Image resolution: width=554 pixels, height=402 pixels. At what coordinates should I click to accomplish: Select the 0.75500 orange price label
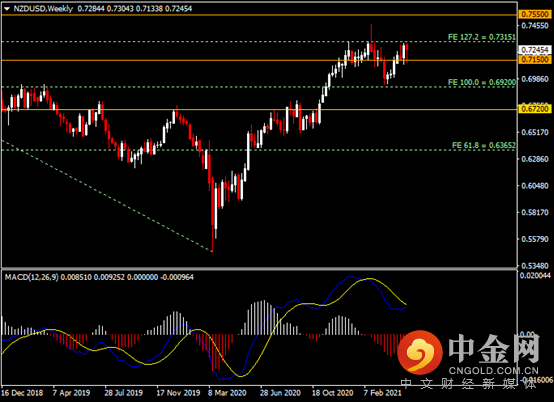535,14
